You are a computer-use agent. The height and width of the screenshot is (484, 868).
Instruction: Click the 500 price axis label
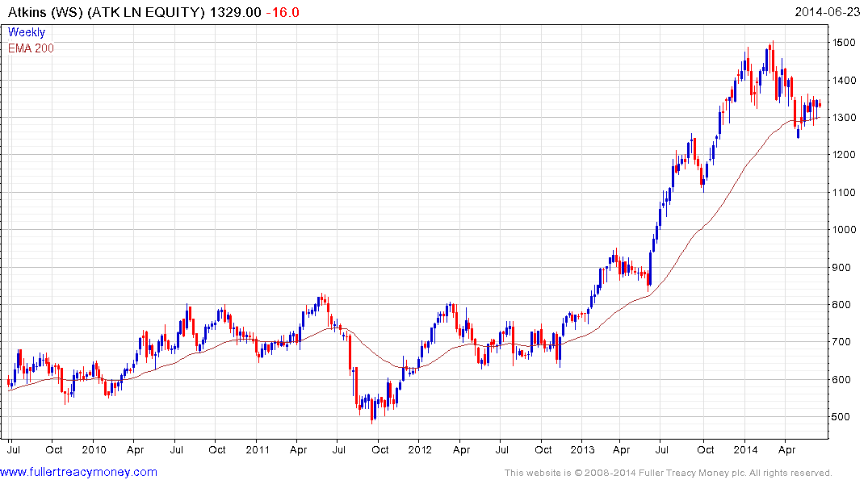(841, 417)
